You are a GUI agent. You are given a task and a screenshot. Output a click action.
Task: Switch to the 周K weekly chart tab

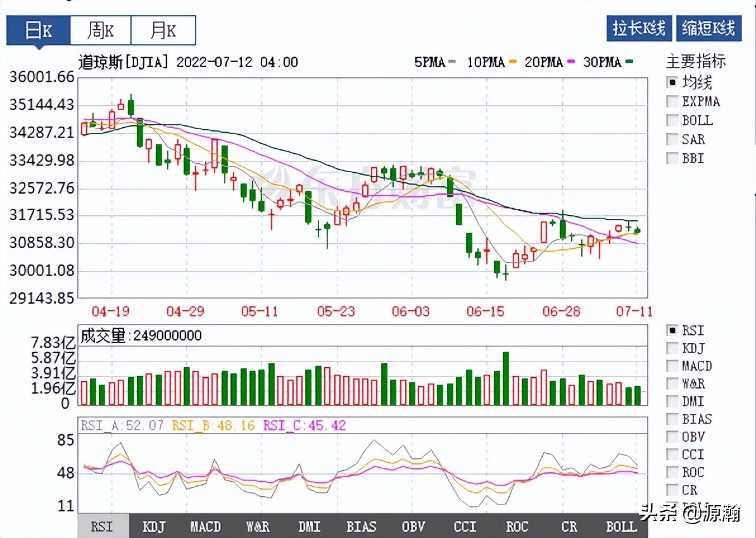click(x=101, y=30)
